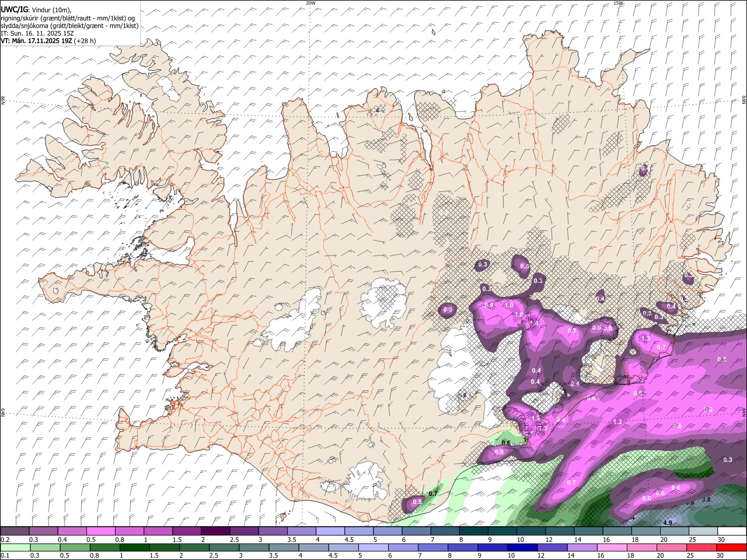Pick the deep blue lower legend swatch at 10
The image size is (747, 560).
click(522, 547)
